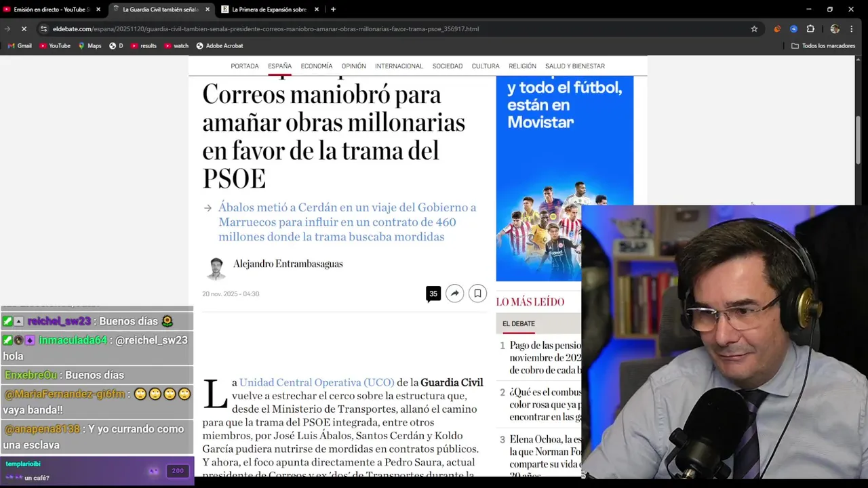The image size is (868, 488).
Task: Click the 200 donation amount badge
Action: coord(178,471)
